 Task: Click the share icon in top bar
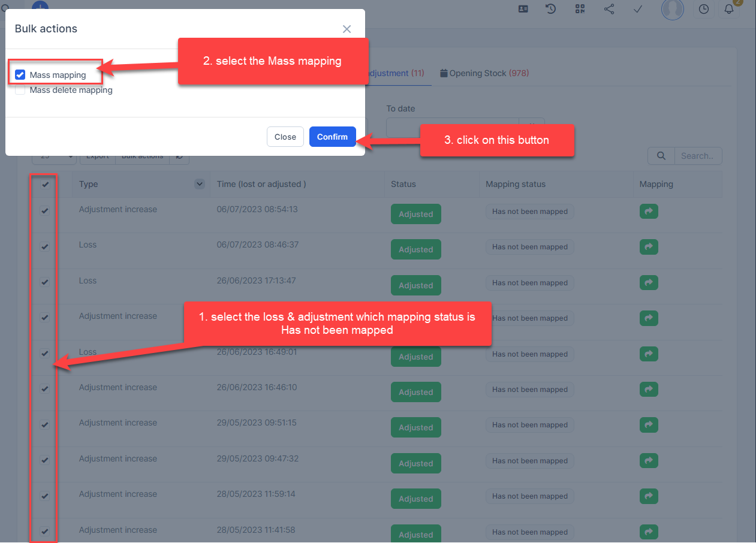(x=609, y=9)
